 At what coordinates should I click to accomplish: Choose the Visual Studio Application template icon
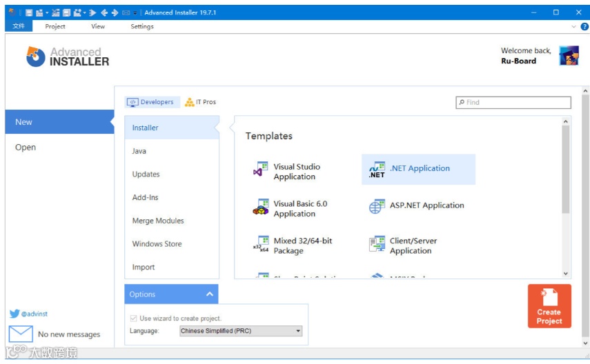click(261, 169)
